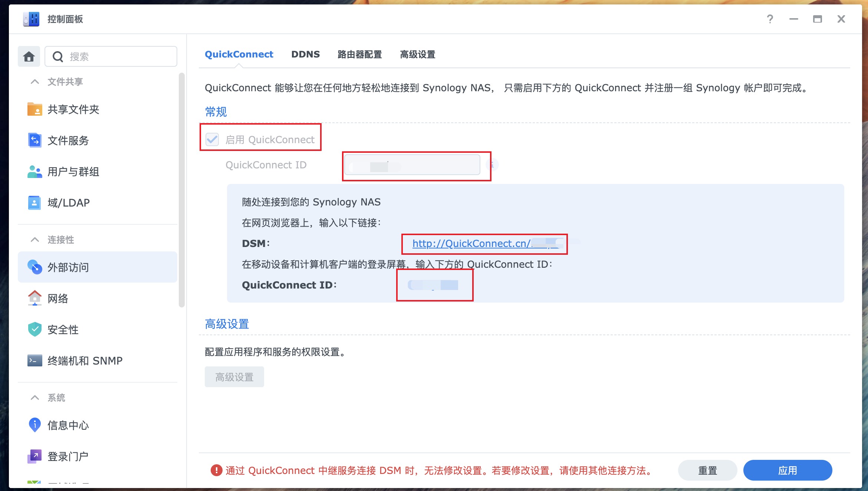Open 文件服务 icon in sidebar

(x=34, y=141)
